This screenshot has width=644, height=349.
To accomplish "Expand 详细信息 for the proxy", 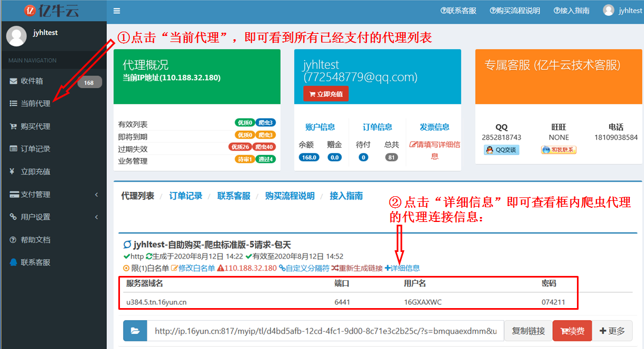I will [402, 268].
